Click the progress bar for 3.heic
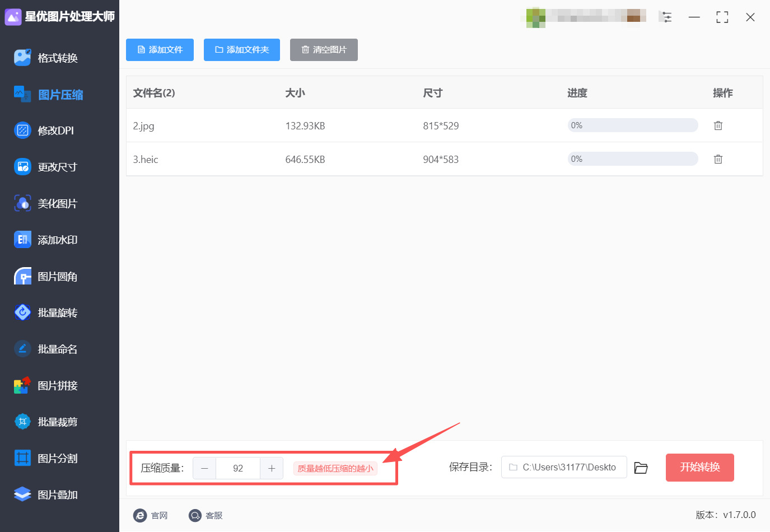Viewport: 770px width, 532px height. pyautogui.click(x=633, y=159)
